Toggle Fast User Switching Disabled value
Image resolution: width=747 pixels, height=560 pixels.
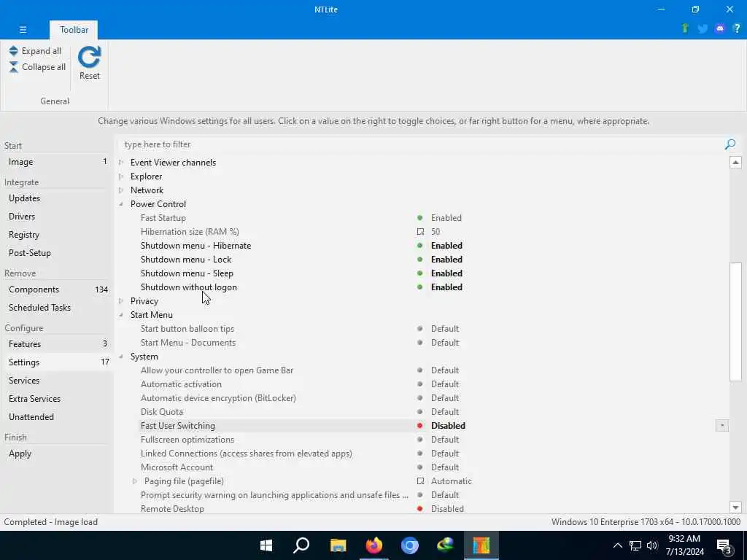448,425
